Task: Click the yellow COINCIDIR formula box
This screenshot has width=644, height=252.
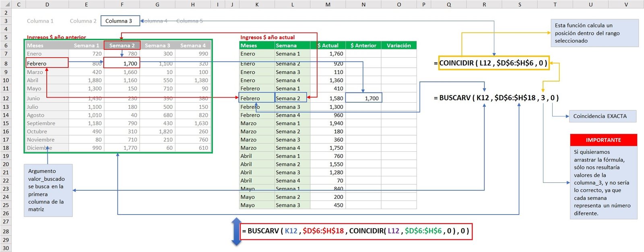Action: 493,63
